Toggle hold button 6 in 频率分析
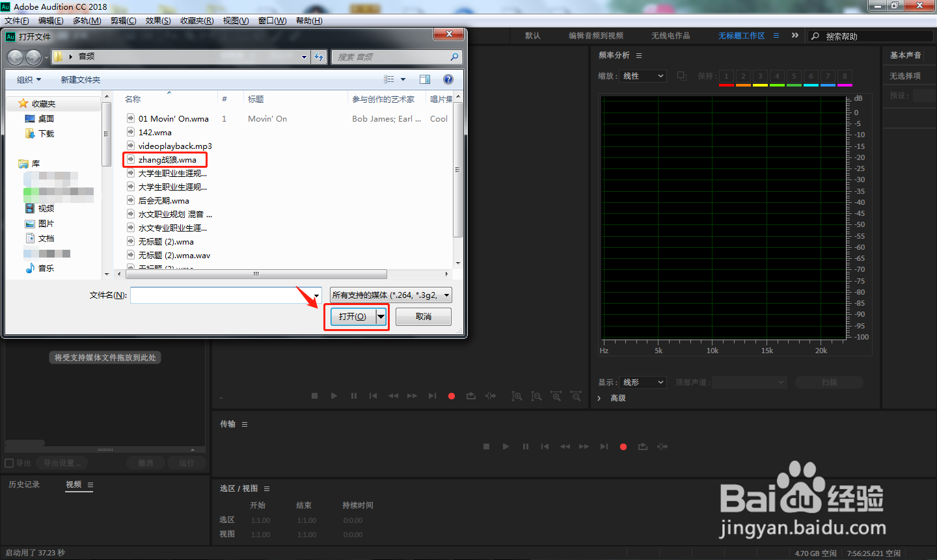Screen dimensions: 937x560 coord(811,76)
